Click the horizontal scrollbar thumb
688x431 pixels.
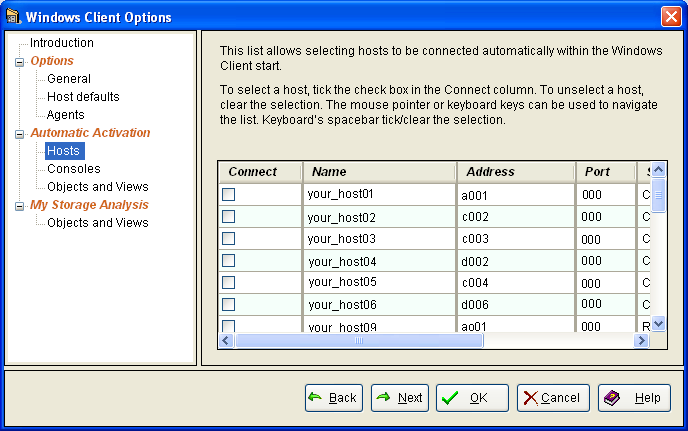tap(359, 340)
